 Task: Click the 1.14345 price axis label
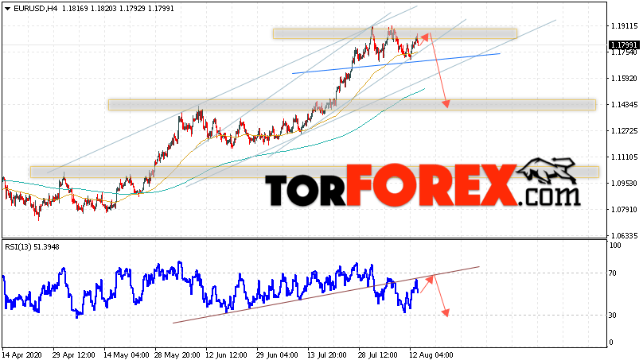(624, 105)
